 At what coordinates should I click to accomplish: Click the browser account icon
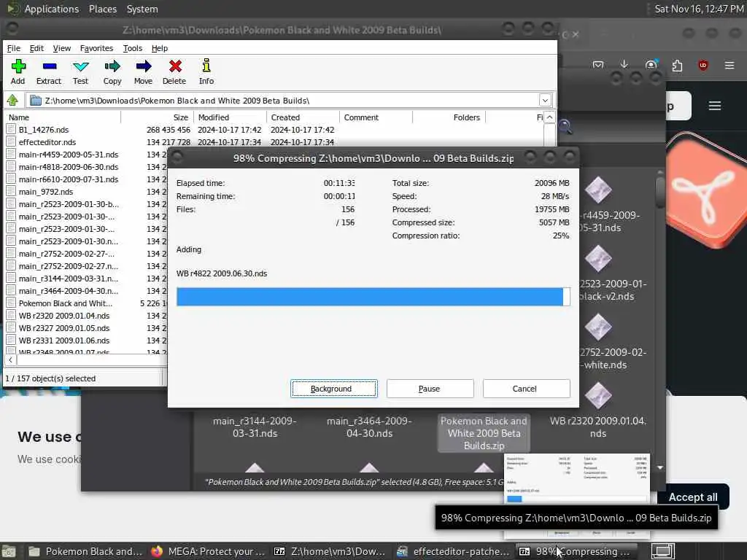point(651,64)
